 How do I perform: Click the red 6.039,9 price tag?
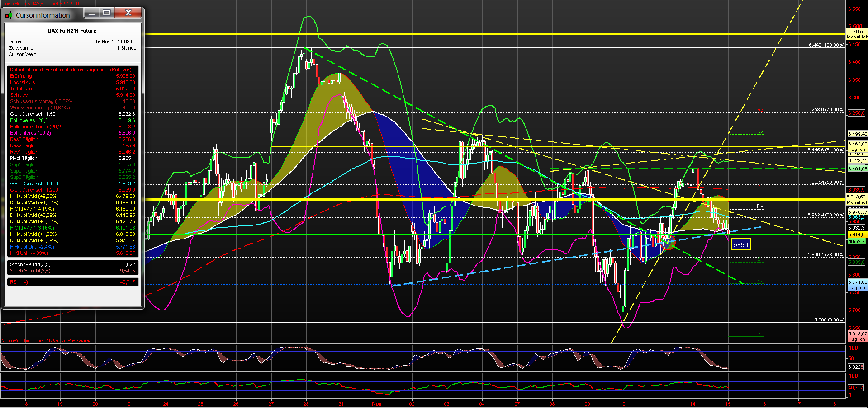pos(858,190)
